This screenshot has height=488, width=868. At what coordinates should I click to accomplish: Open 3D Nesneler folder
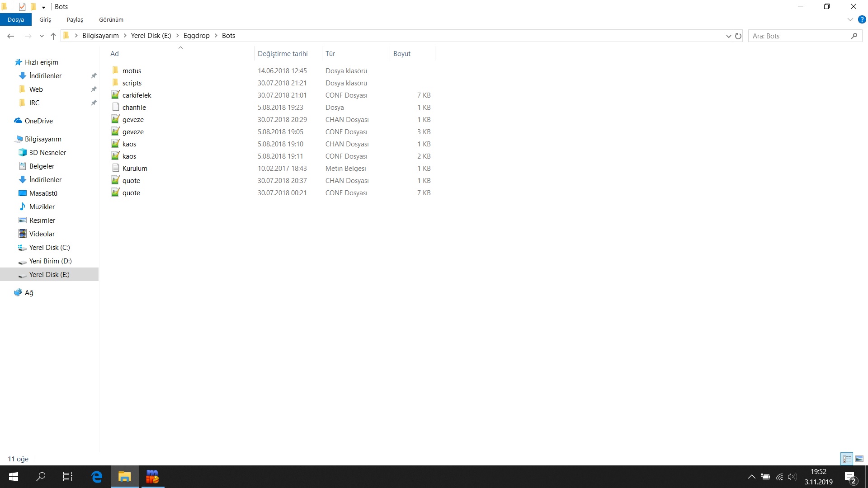47,153
